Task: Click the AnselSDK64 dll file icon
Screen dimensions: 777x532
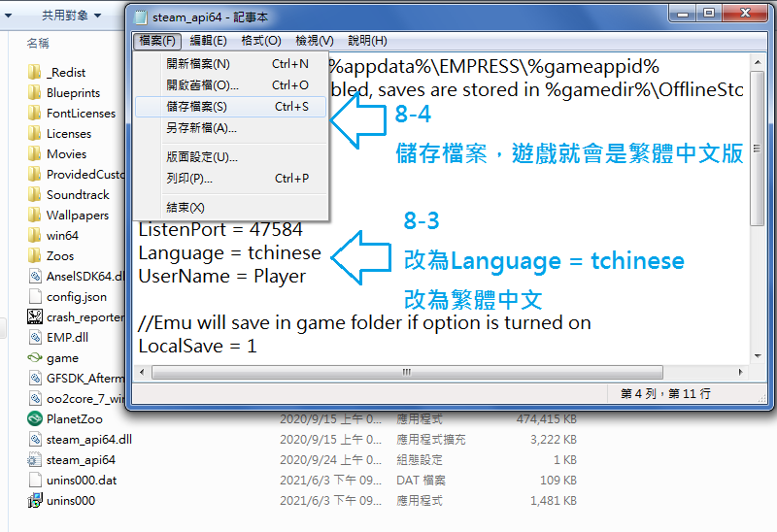Action: [35, 276]
